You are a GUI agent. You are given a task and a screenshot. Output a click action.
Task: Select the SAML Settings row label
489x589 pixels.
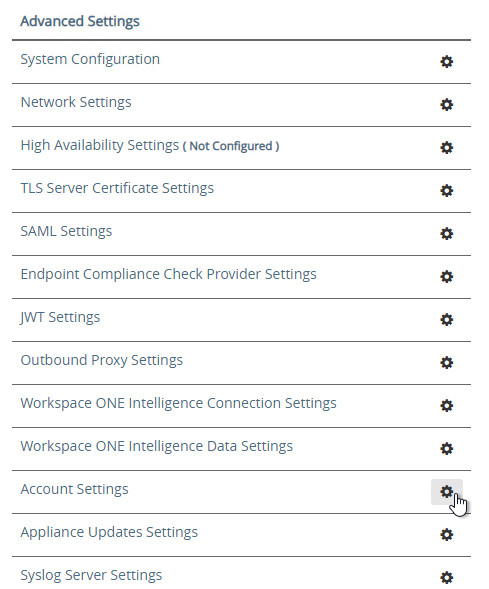66,231
